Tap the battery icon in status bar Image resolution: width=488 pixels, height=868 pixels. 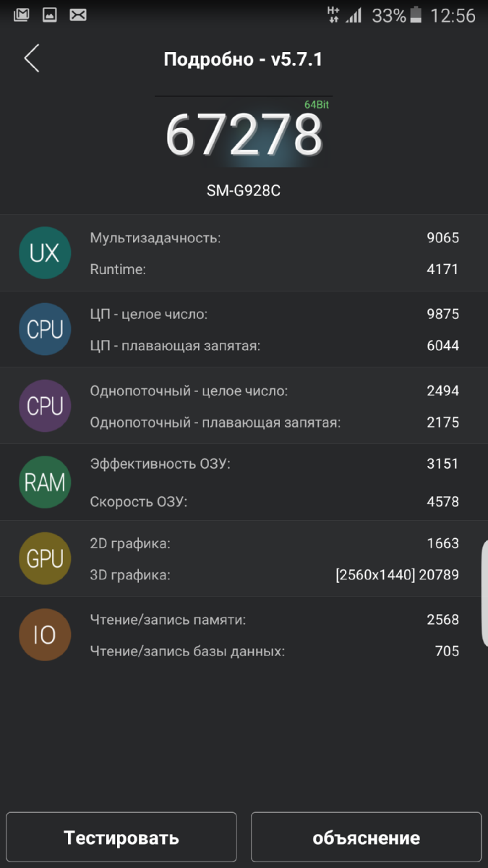(x=416, y=15)
